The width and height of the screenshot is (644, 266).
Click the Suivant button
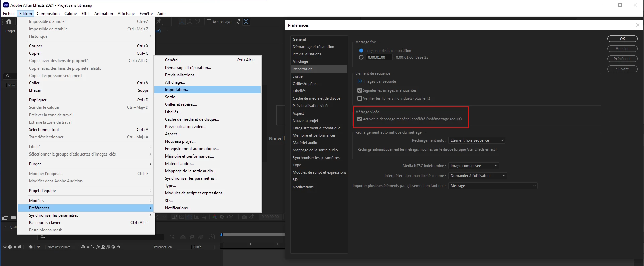622,69
